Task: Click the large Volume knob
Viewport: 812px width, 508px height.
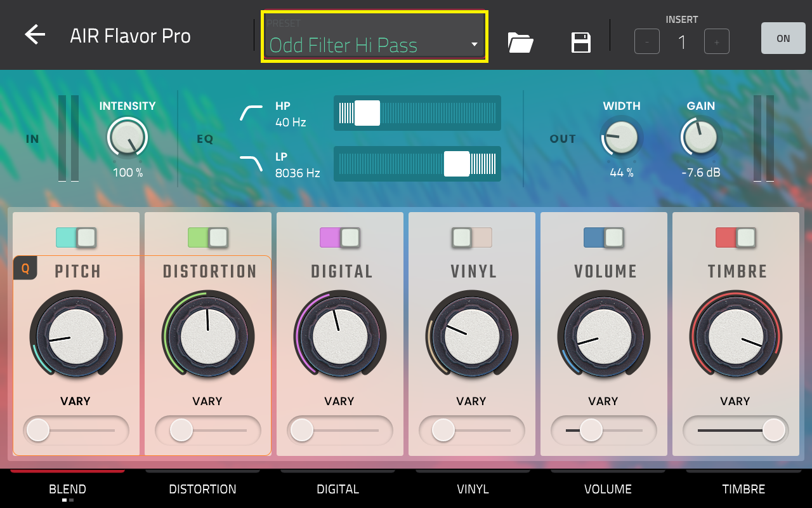Action: tap(604, 337)
